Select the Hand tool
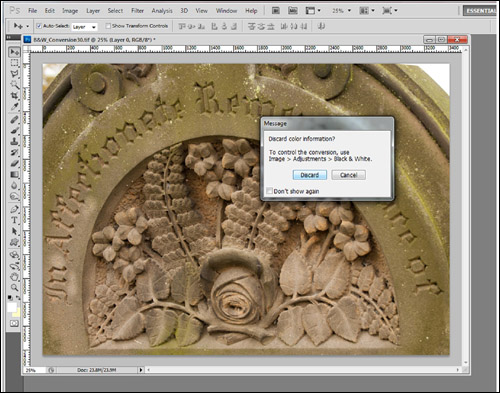 [14, 277]
